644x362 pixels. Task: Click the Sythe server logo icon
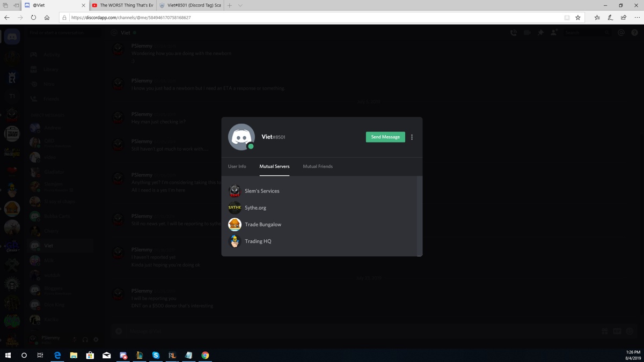(x=235, y=208)
